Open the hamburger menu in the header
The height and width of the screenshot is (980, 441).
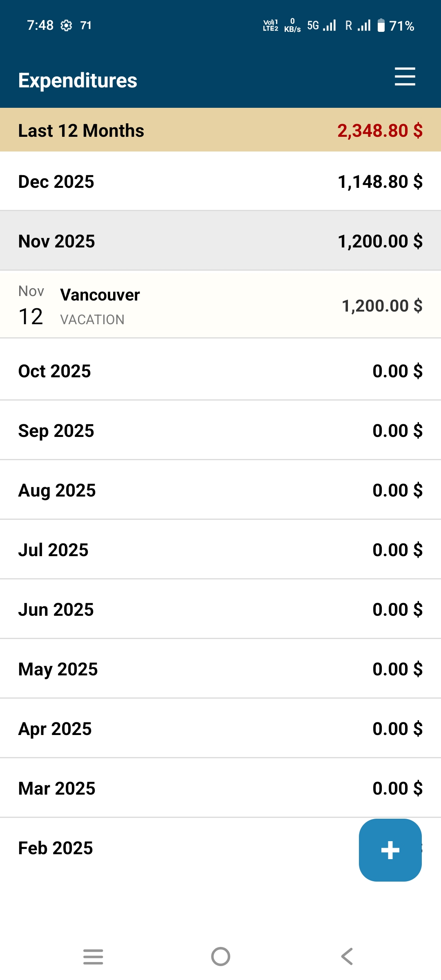[x=405, y=77]
